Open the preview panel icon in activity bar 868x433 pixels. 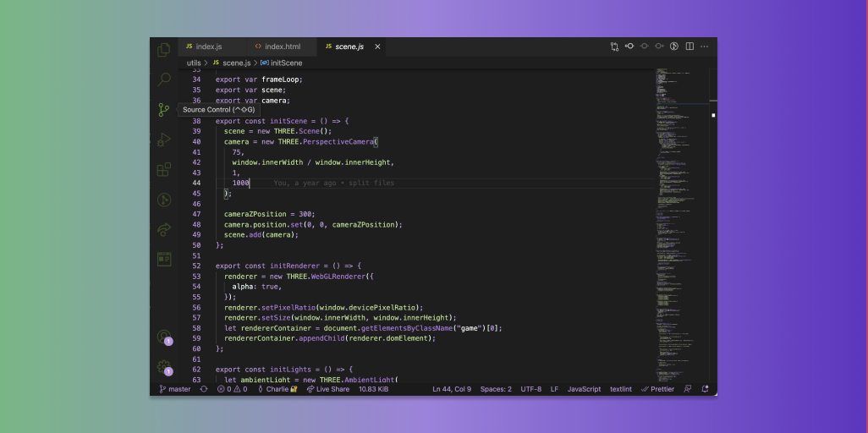[164, 259]
